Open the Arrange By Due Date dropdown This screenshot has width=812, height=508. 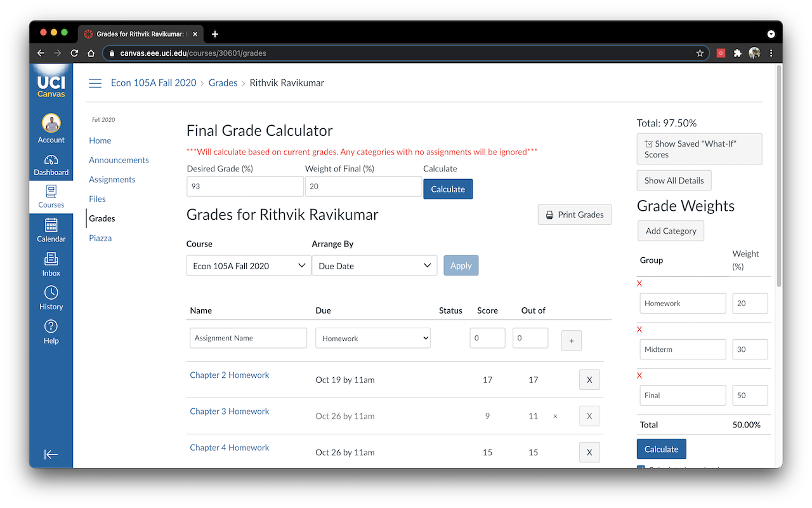[x=374, y=265]
